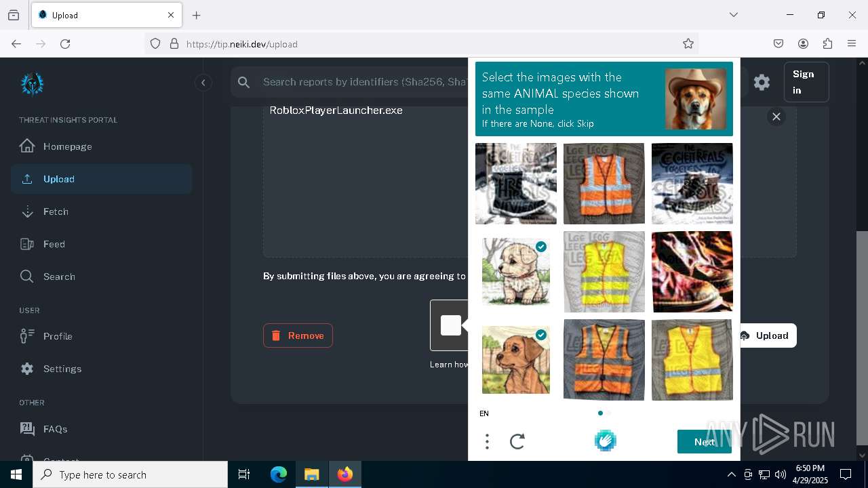Show hidden tray icons chevron
868x488 pixels.
click(x=731, y=474)
